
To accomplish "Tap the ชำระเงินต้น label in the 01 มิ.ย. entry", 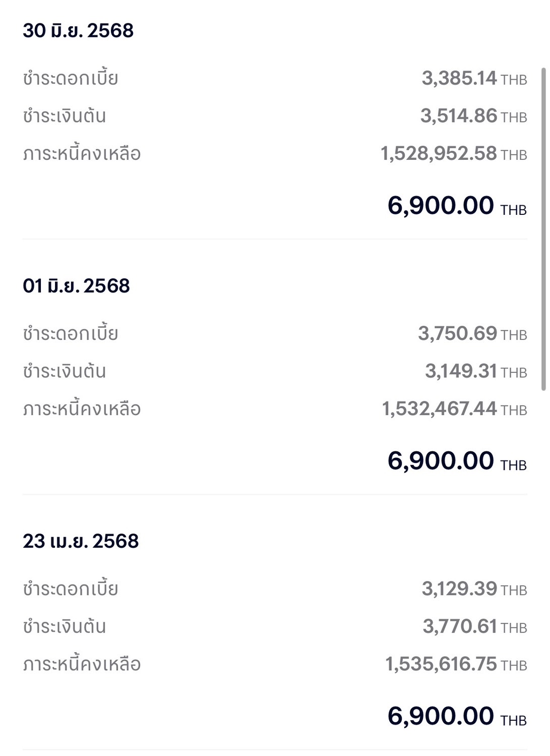I will point(65,371).
